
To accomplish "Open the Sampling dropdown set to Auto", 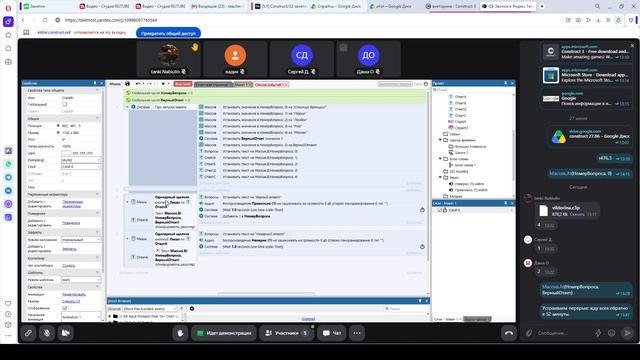I will coord(81,160).
